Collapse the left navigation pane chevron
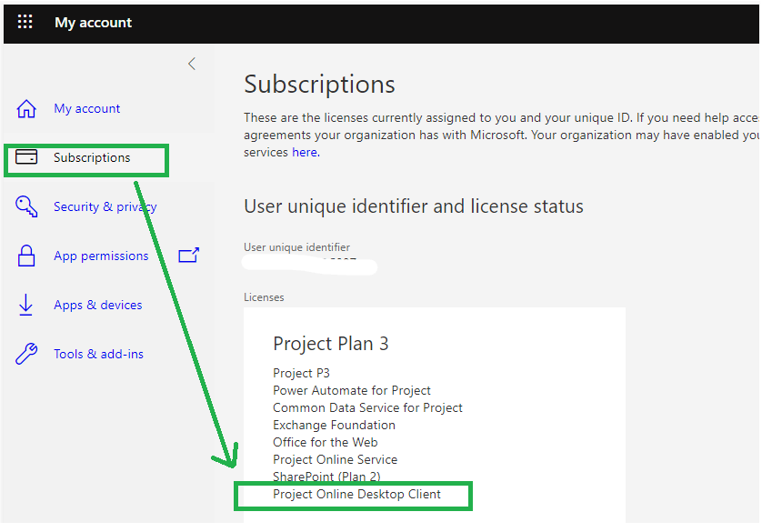 191,64
